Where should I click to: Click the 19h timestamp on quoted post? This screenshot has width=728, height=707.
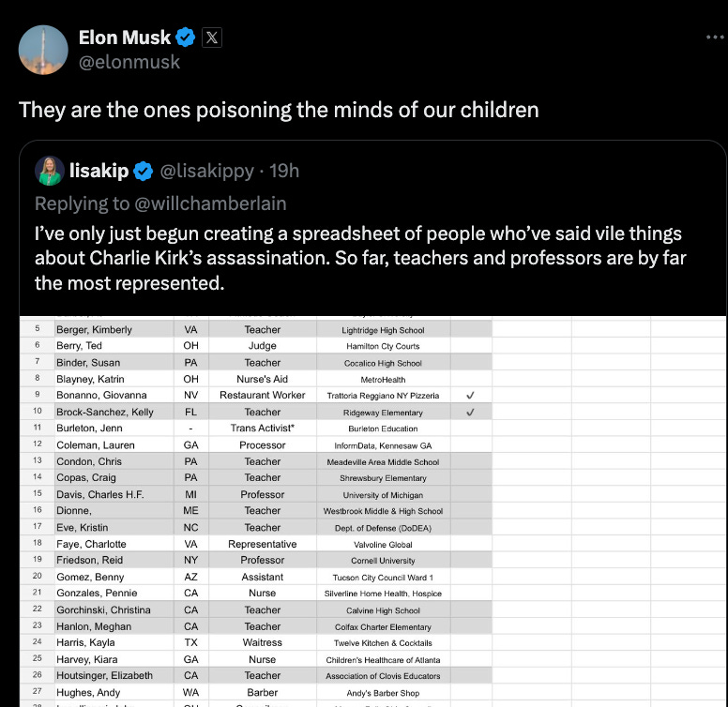[x=283, y=171]
